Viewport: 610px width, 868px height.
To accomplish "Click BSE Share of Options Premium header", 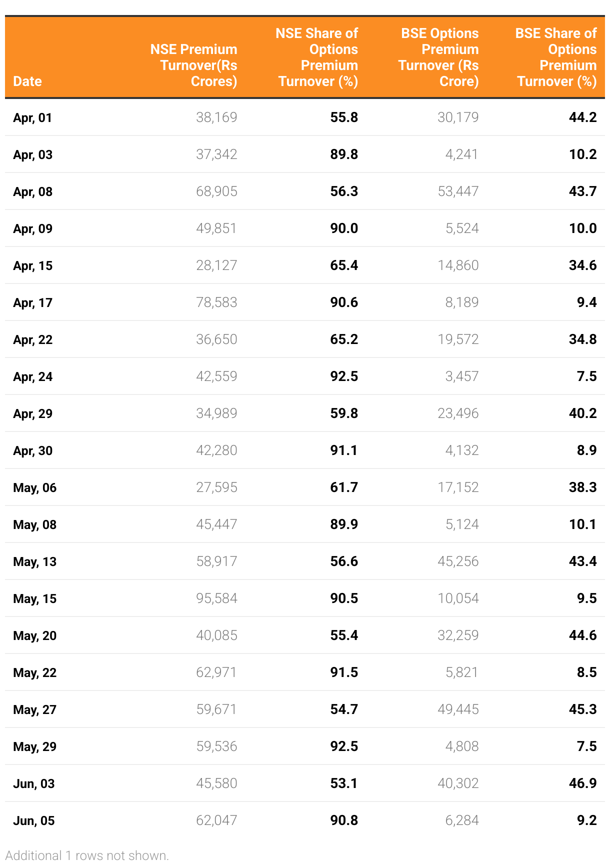I will point(556,57).
